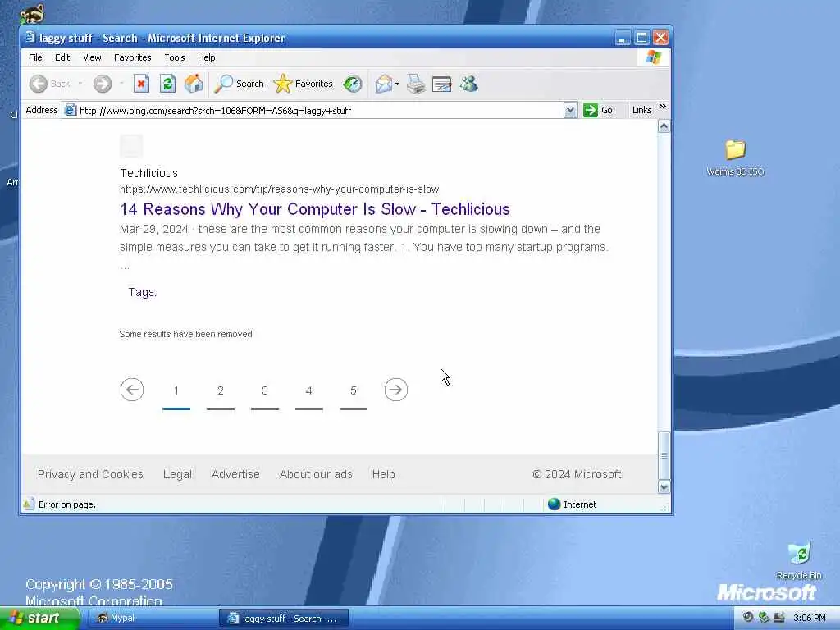This screenshot has width=840, height=630.
Task: Expand the Links toolbar chevron
Action: click(663, 107)
